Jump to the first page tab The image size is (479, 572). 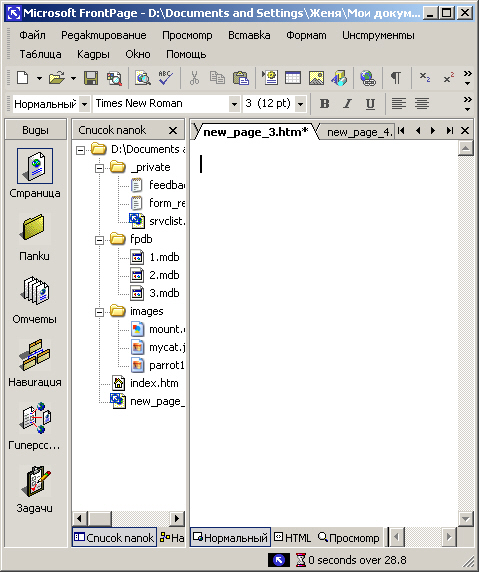click(x=401, y=130)
